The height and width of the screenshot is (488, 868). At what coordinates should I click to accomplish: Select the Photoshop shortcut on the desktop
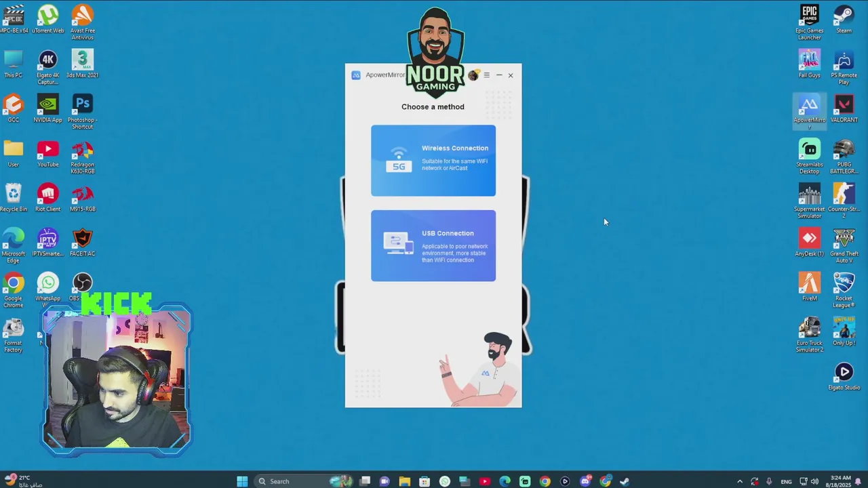[82, 112]
